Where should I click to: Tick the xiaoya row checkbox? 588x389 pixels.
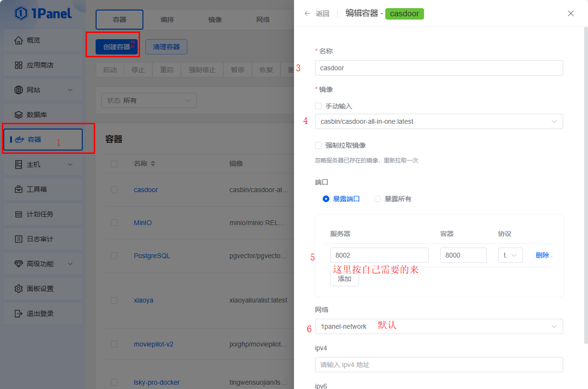tap(114, 301)
